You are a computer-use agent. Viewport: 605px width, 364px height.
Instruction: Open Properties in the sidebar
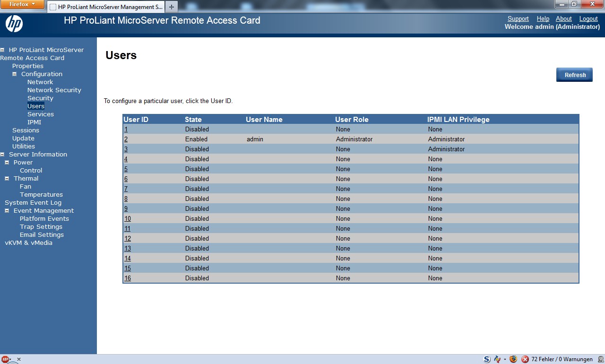(28, 66)
